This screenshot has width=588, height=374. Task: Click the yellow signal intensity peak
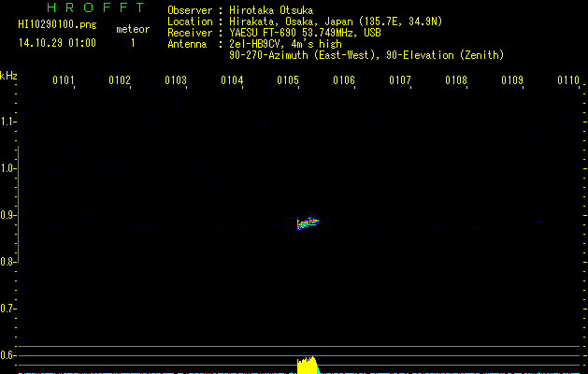point(308,365)
